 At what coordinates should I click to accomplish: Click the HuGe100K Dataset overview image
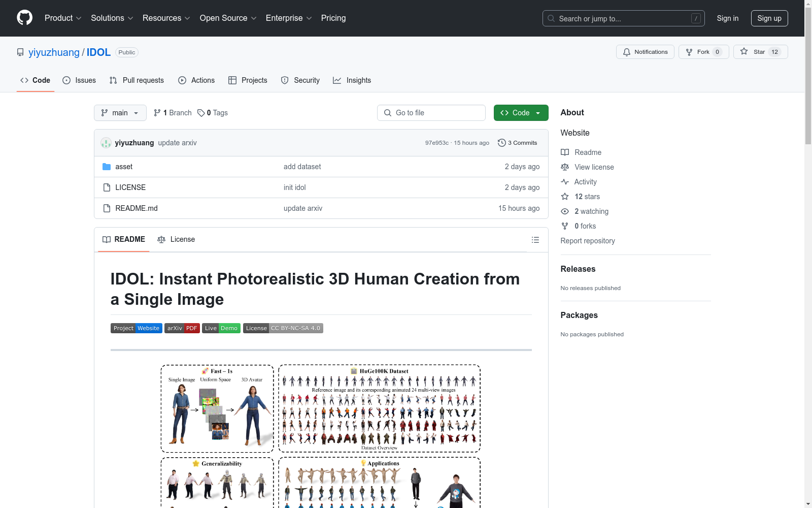[379, 408]
